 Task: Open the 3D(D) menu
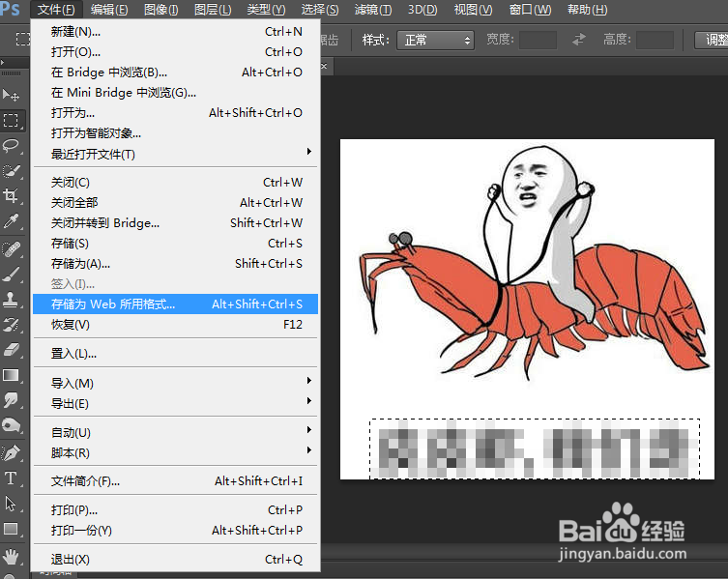422,10
